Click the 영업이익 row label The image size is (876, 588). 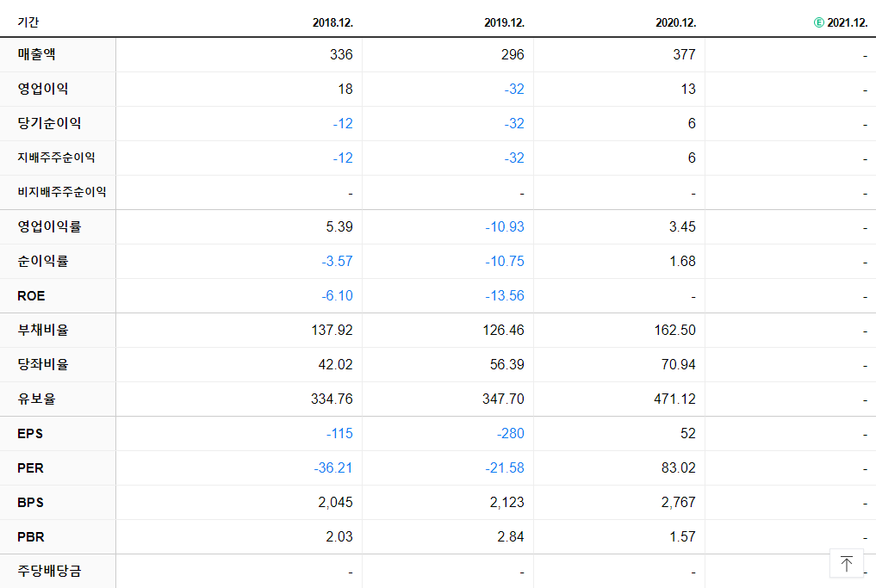pyautogui.click(x=43, y=89)
